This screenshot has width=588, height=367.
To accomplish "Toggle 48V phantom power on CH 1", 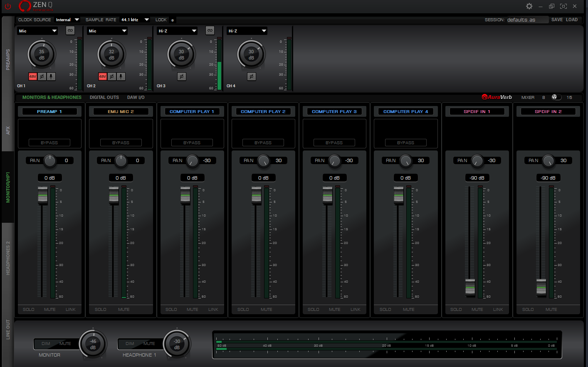I will point(32,76).
